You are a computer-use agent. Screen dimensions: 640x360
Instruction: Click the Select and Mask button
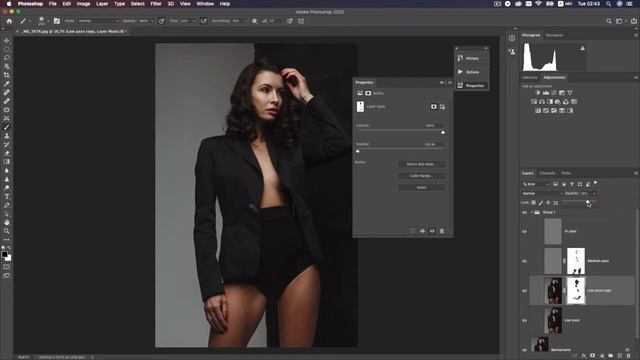[421, 164]
